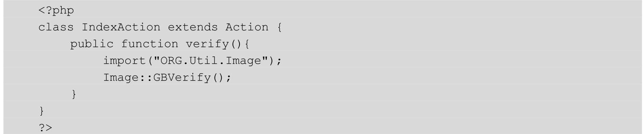Screen dimensions: 644x134
Task: Click the GBVerify() method call
Action: point(189,78)
